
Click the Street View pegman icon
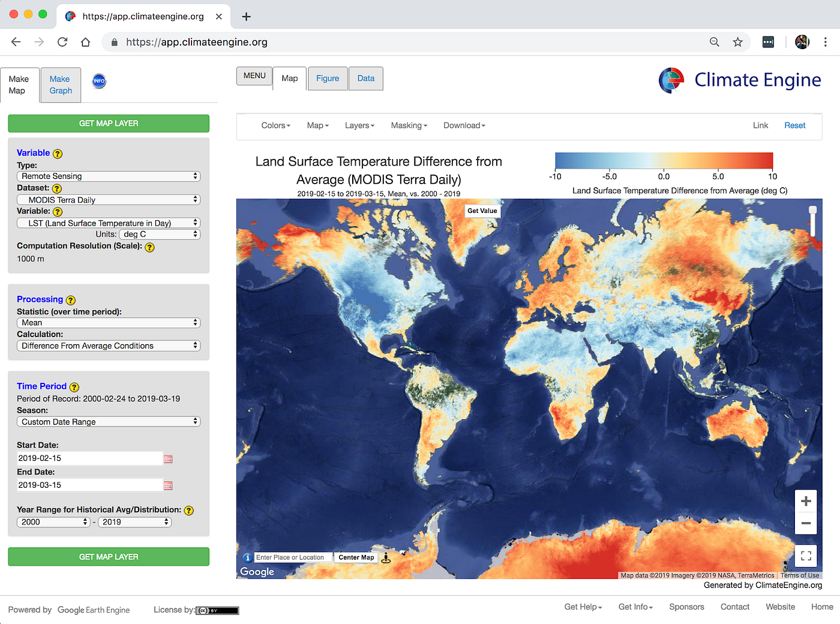[x=386, y=558]
